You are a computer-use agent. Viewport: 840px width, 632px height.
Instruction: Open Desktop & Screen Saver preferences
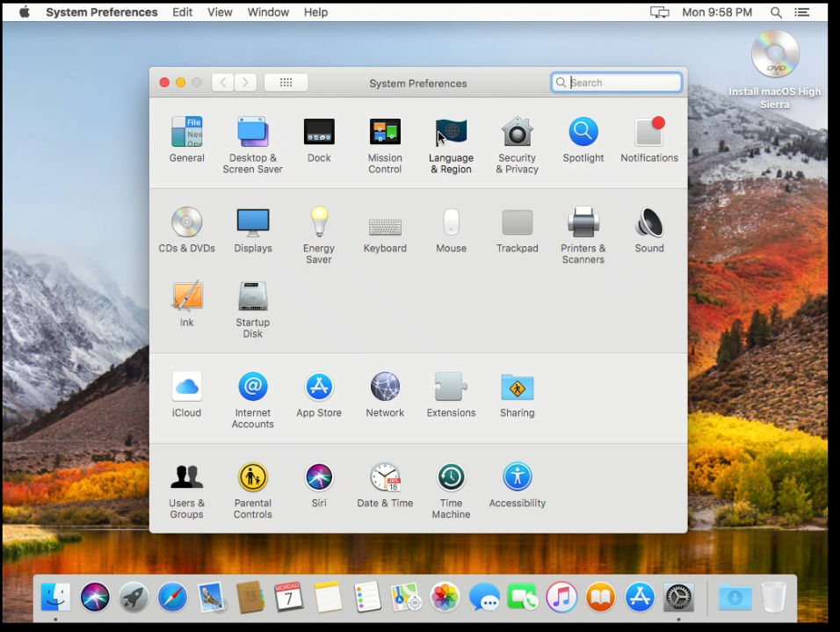[x=252, y=144]
